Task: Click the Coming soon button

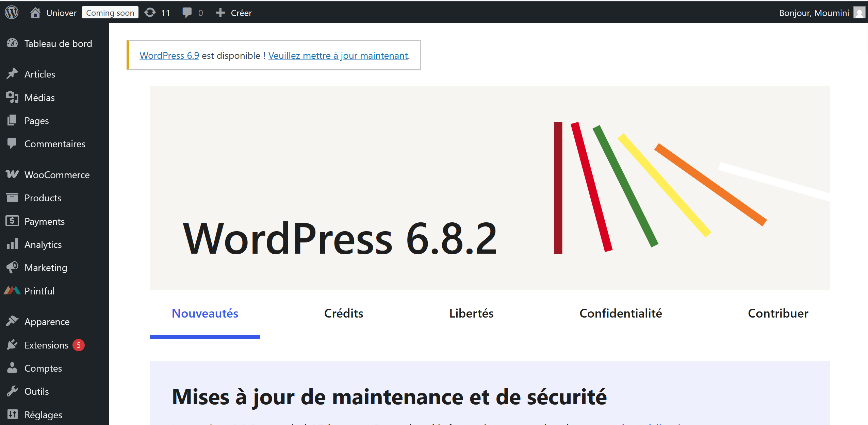Action: coord(110,12)
